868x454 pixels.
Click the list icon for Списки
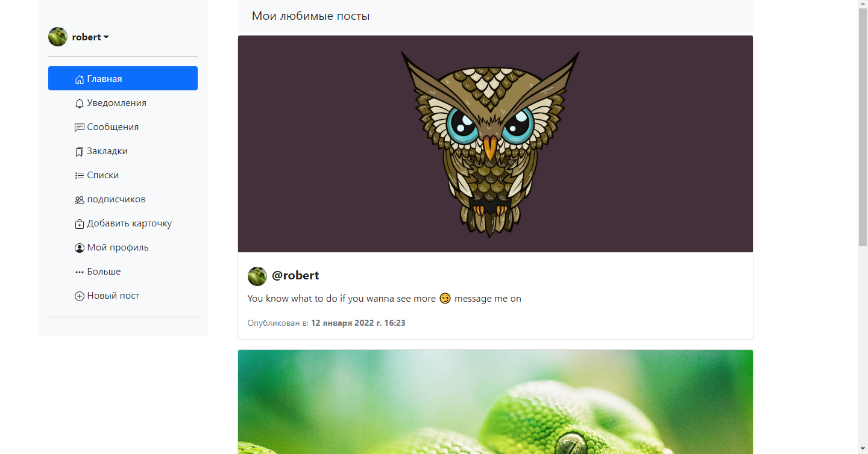pyautogui.click(x=80, y=175)
